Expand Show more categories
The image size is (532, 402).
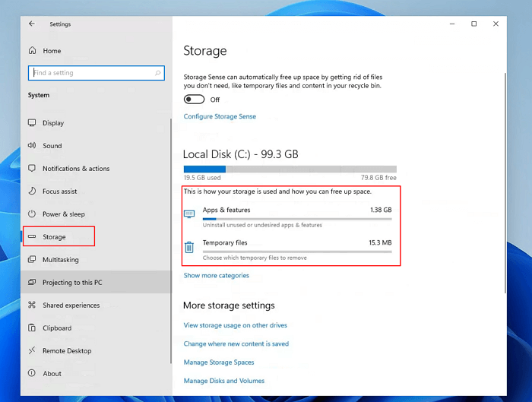216,275
